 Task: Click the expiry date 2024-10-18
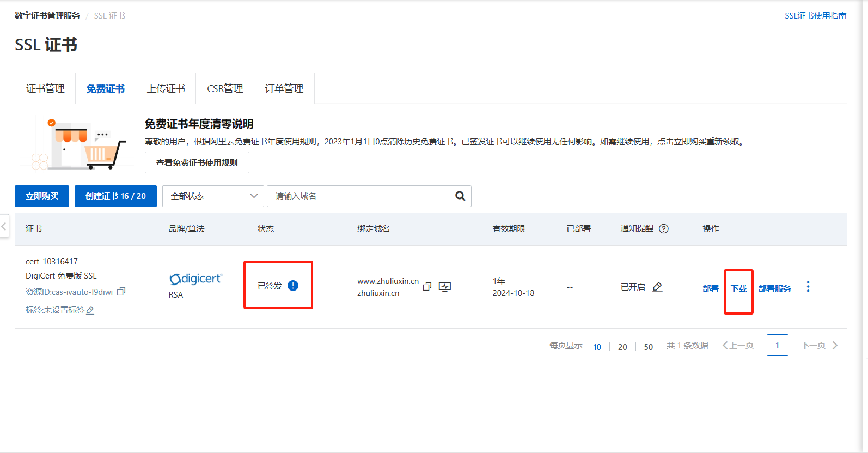(514, 293)
